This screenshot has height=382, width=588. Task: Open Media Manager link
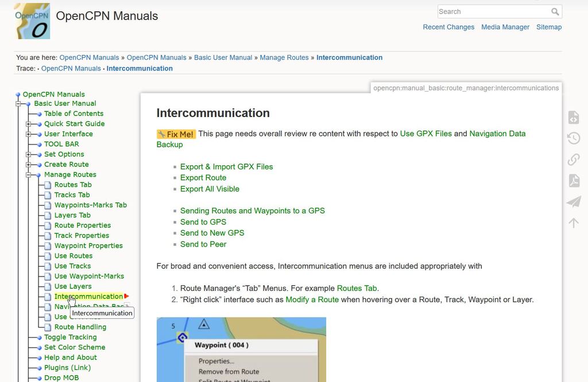pyautogui.click(x=505, y=27)
